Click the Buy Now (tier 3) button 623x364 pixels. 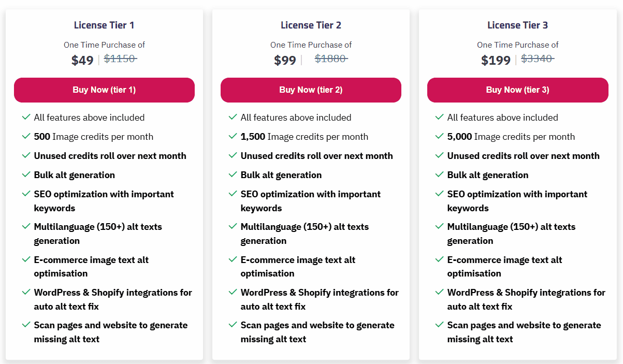517,90
